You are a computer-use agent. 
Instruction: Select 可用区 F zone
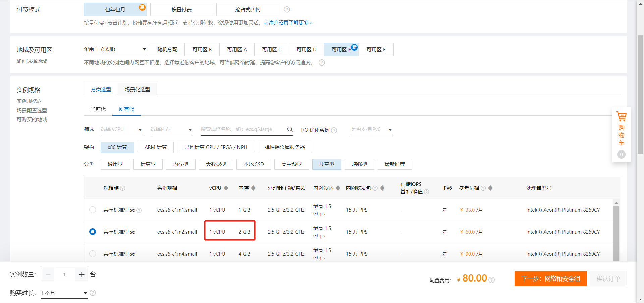coord(341,49)
